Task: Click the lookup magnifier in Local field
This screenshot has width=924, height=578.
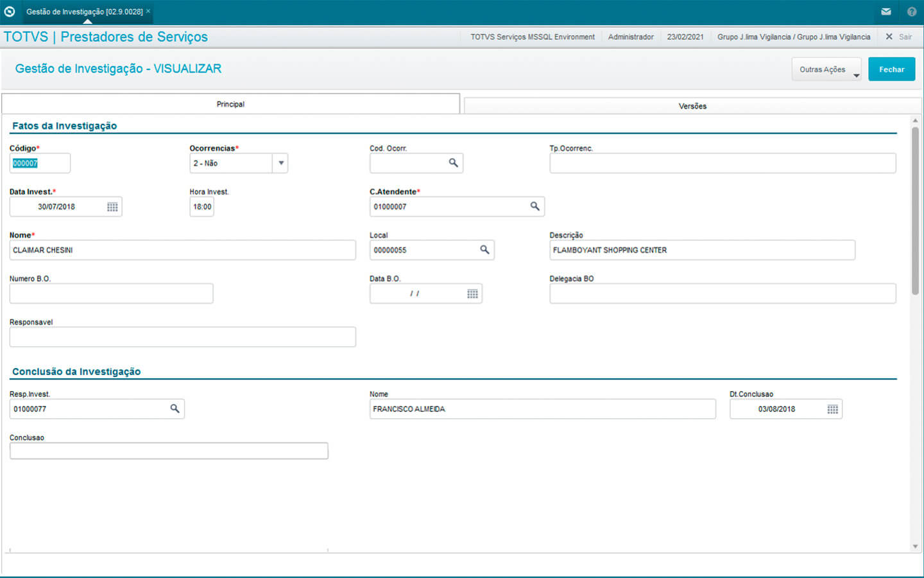Action: 484,250
